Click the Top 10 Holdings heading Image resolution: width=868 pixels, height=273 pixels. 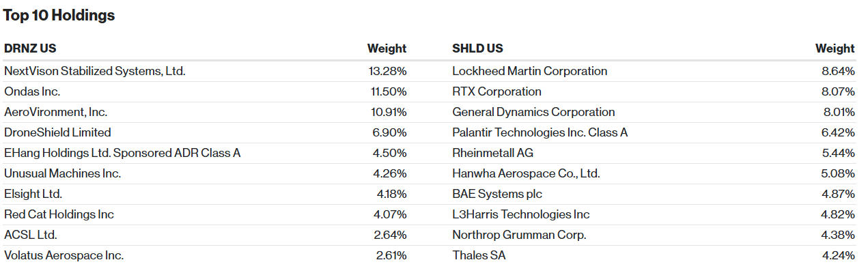[59, 15]
